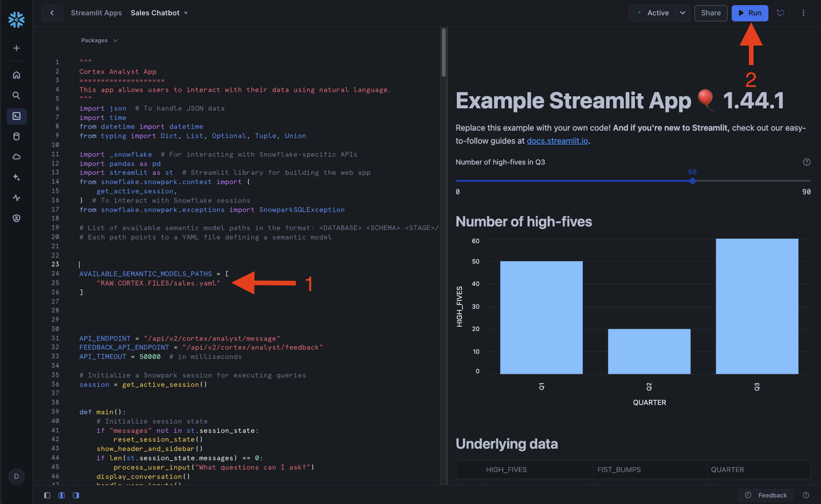The height and width of the screenshot is (504, 821).
Task: Open the AI assistant chat sparkle icon
Action: [x=781, y=13]
